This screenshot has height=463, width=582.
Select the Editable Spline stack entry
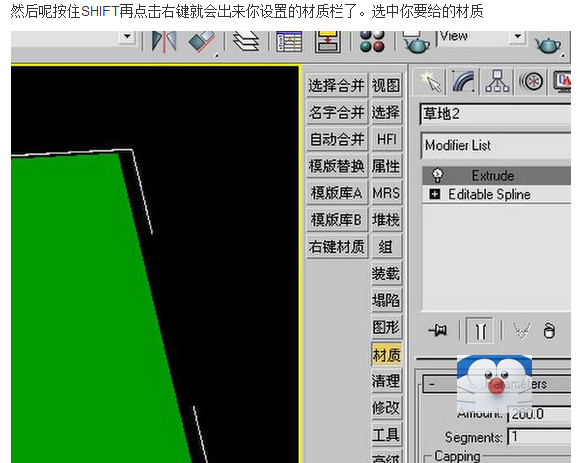click(497, 194)
